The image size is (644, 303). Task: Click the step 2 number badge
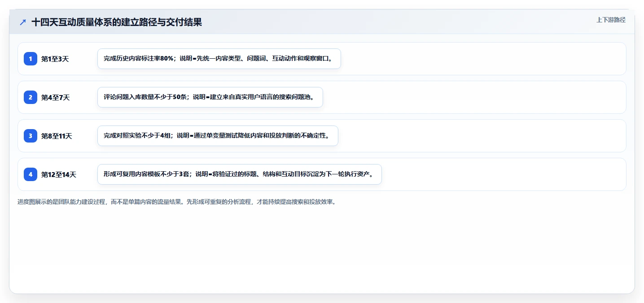(31, 97)
